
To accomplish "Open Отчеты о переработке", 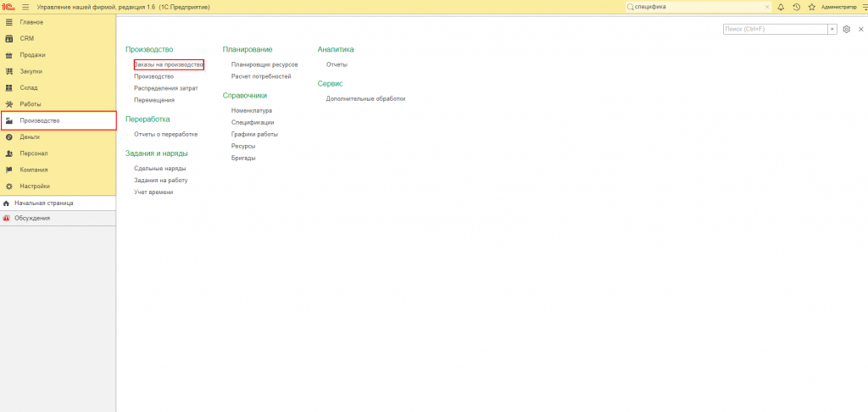I will point(166,134).
